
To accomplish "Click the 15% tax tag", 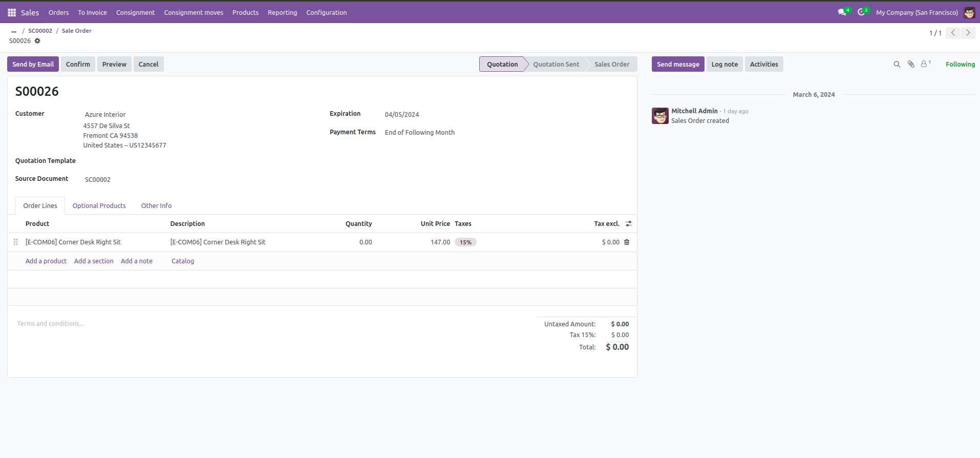I will (465, 242).
